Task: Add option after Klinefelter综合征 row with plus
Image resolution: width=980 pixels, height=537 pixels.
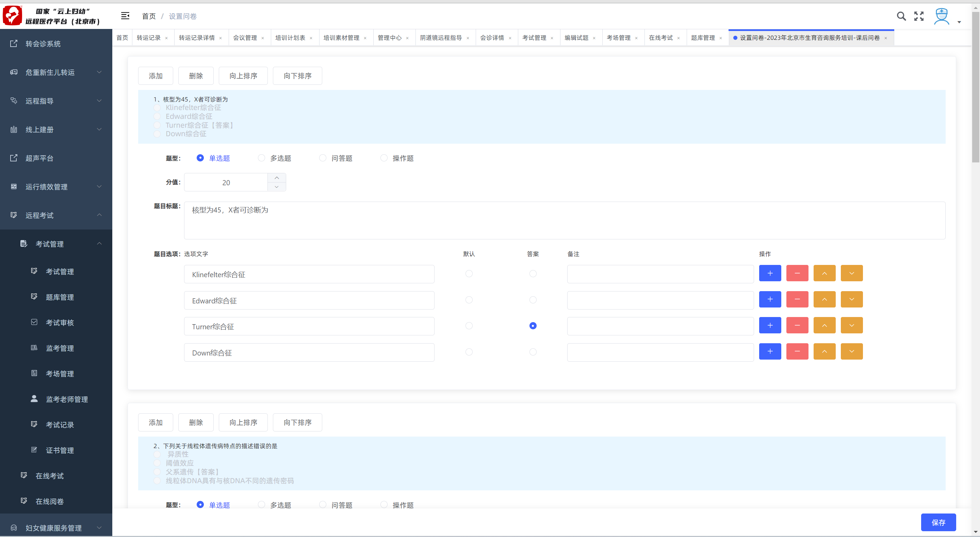Action: pos(770,273)
